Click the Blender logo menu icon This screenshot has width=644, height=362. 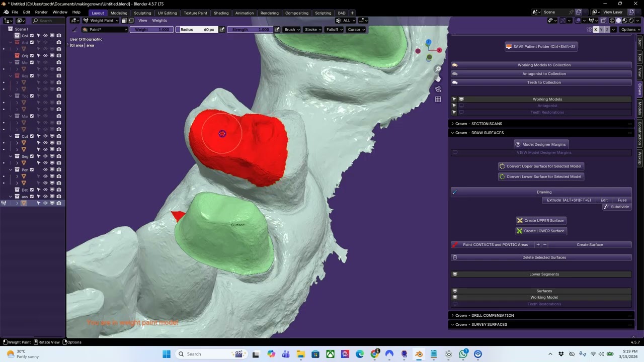[6, 12]
